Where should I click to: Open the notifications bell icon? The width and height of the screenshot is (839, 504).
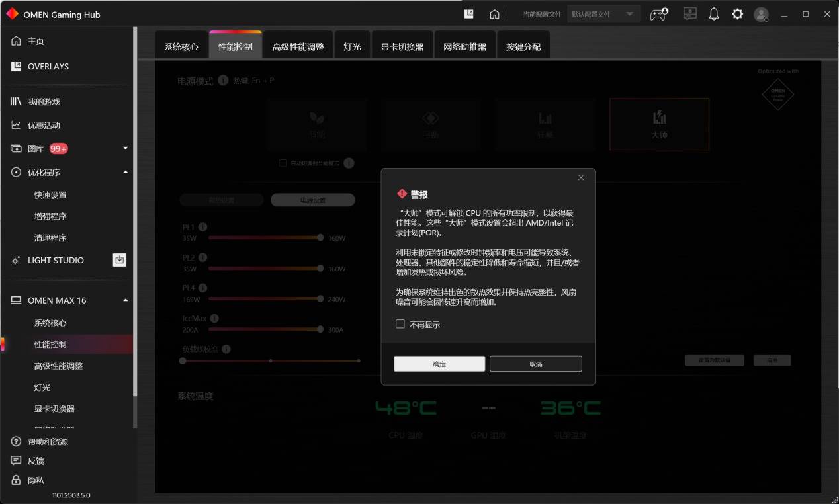pos(713,14)
